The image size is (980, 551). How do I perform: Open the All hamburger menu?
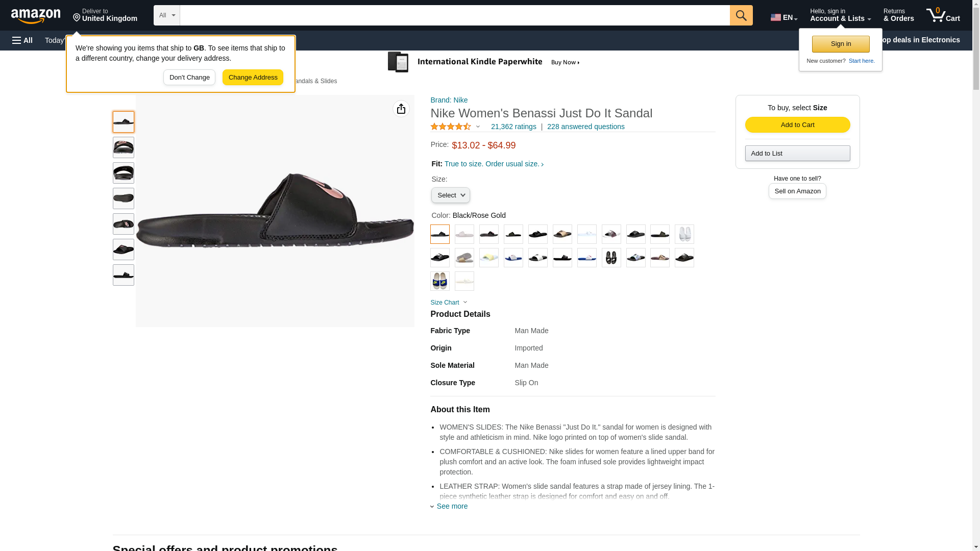coord(22,40)
